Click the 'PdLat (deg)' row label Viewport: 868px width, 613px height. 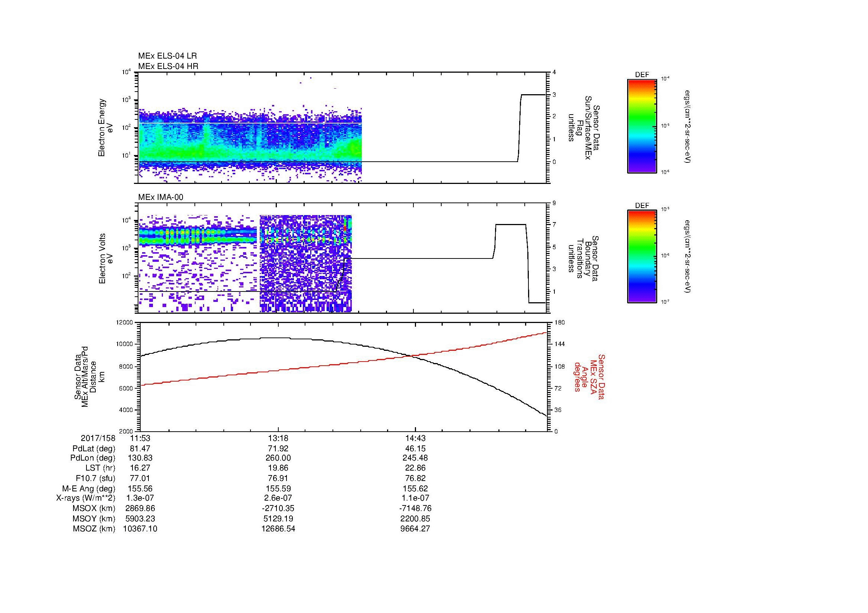[x=94, y=449]
